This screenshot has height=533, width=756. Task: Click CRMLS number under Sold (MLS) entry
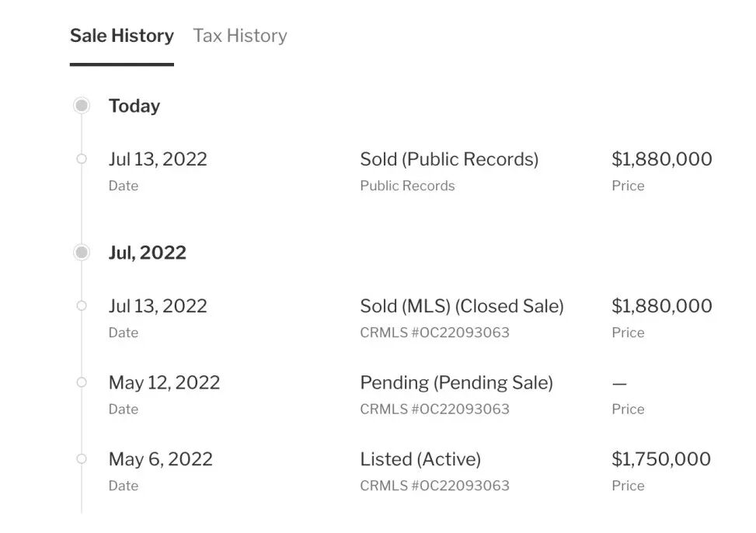(434, 333)
